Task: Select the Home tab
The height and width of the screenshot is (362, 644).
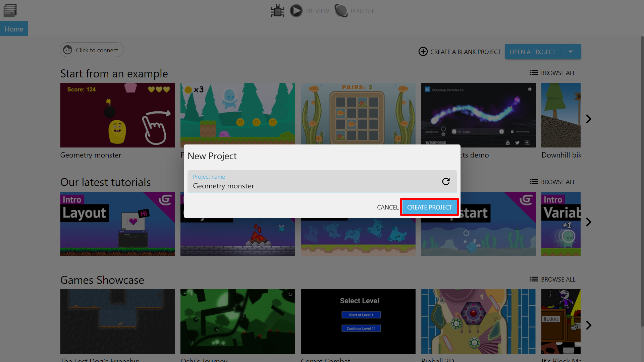Action: pos(14,29)
